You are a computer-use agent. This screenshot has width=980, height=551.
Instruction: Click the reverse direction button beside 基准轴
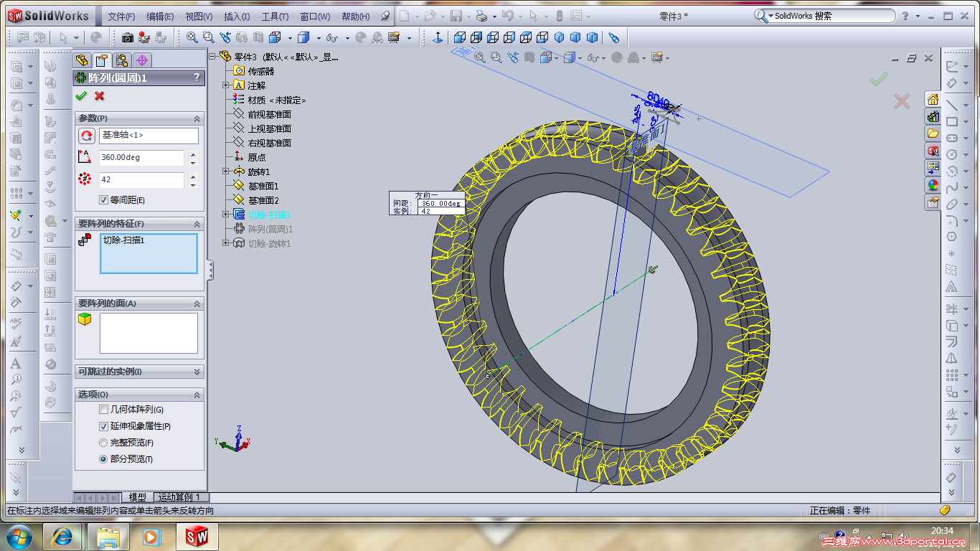pyautogui.click(x=86, y=136)
